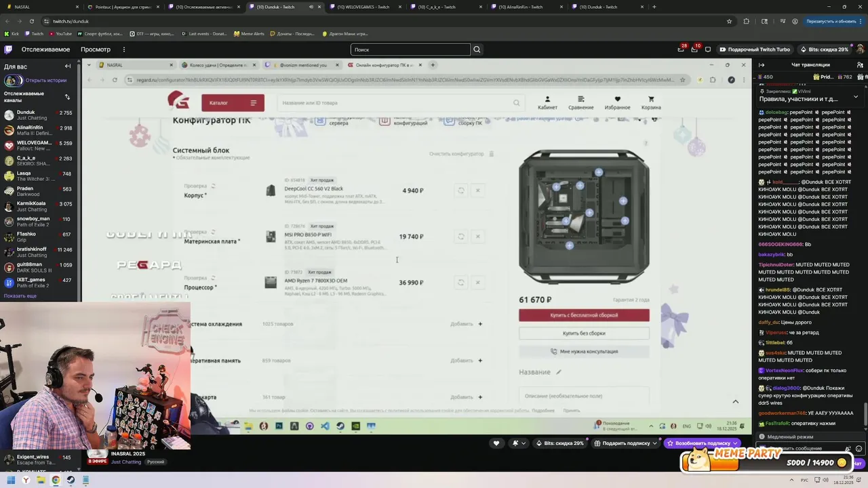Remove DeepCool CC560 case with X

tap(477, 190)
